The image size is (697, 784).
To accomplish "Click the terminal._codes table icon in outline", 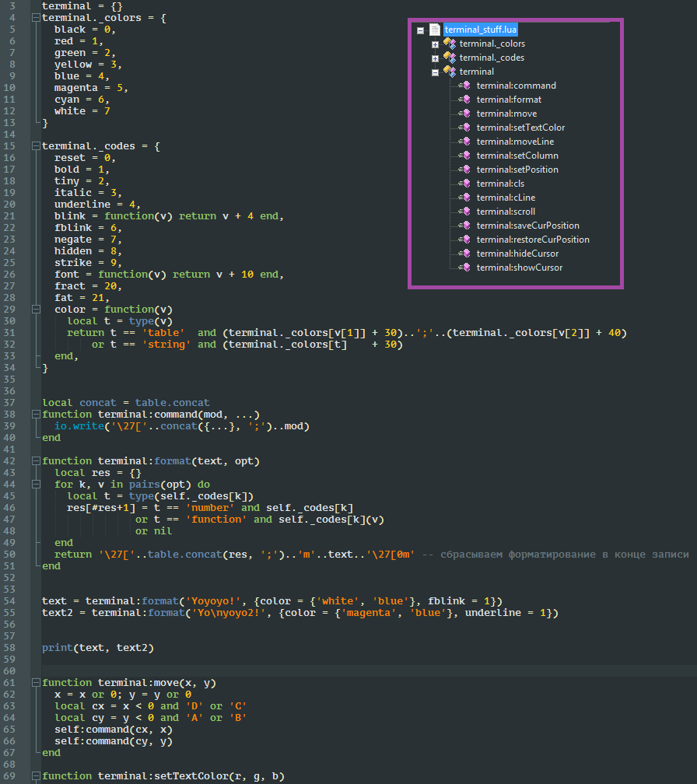I will [x=449, y=58].
